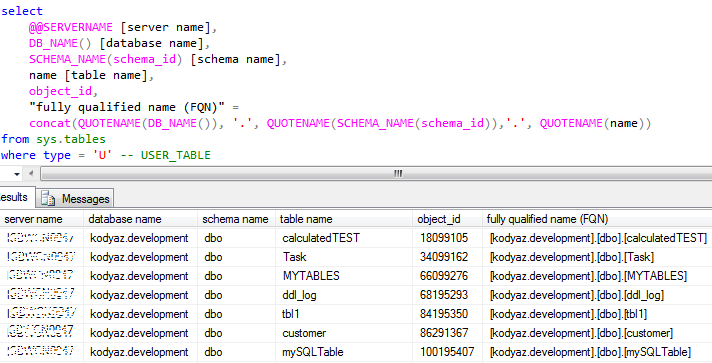
Task: Click 'object_id' in the query editor
Action: (60, 91)
